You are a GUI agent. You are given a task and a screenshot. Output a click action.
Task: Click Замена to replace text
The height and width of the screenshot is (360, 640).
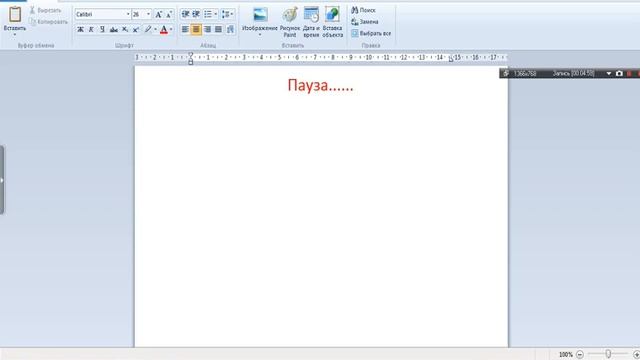point(364,22)
